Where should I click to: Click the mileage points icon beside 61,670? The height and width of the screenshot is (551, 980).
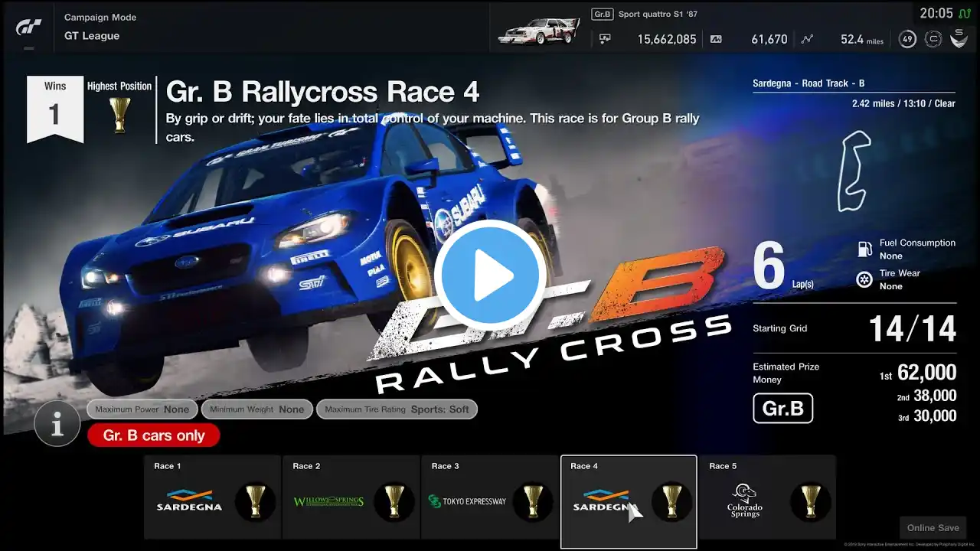click(x=716, y=39)
